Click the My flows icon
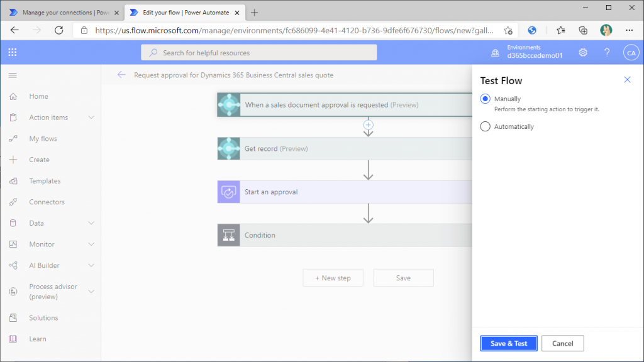 click(x=13, y=138)
